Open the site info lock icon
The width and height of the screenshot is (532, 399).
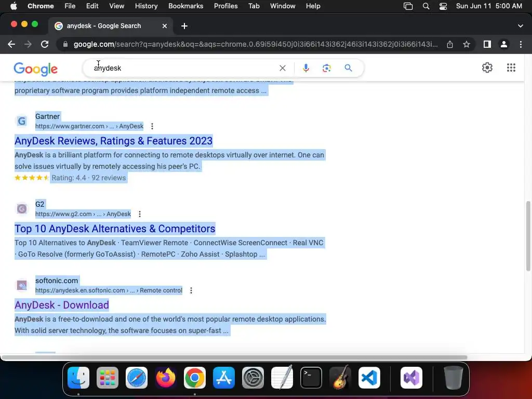tap(65, 44)
